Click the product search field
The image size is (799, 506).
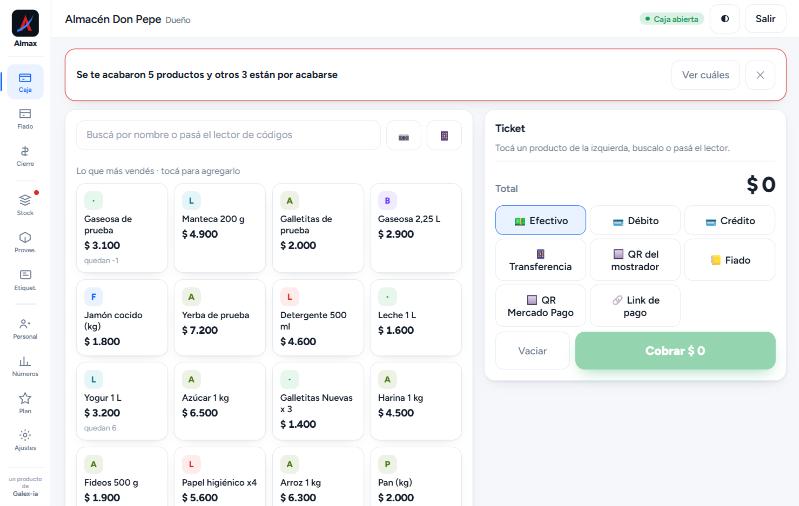point(228,135)
